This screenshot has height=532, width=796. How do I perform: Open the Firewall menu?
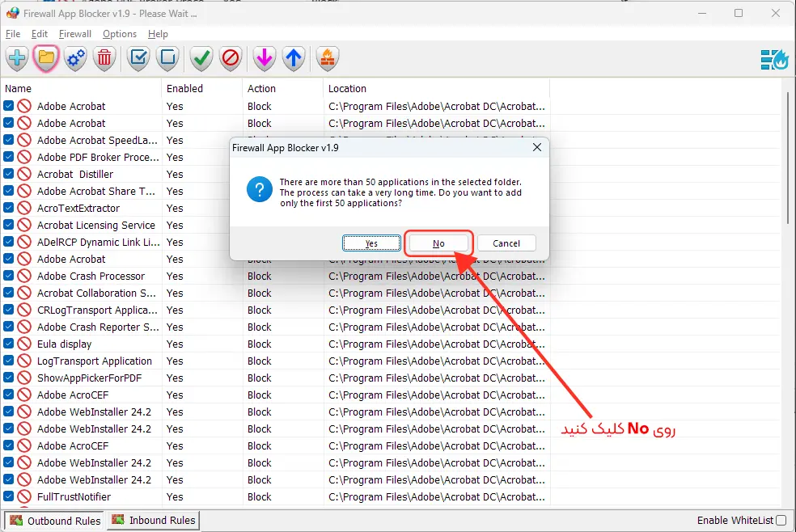(x=75, y=34)
